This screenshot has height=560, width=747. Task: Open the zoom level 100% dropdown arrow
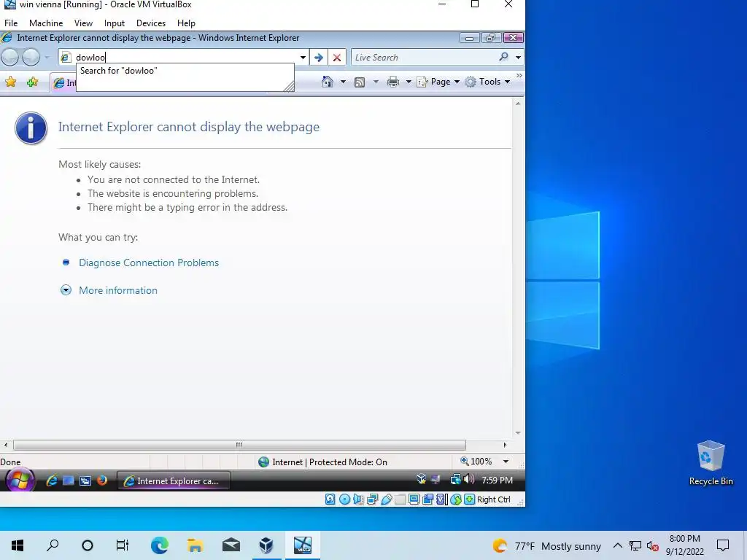point(506,462)
